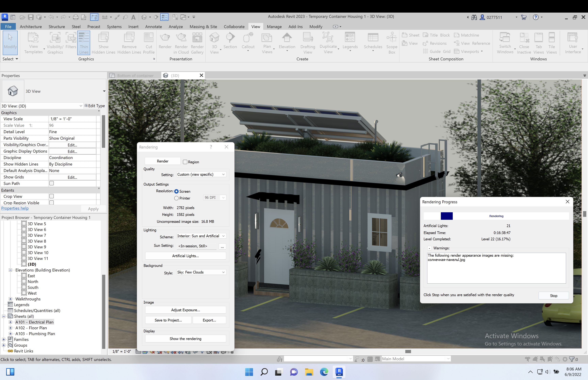Switch to the Annotate ribbon tab
The image size is (588, 380).
(x=153, y=27)
